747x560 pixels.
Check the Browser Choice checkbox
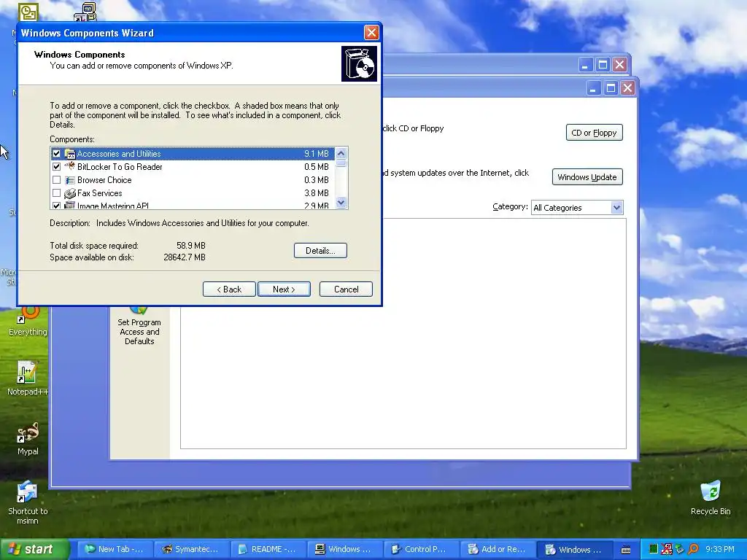57,180
